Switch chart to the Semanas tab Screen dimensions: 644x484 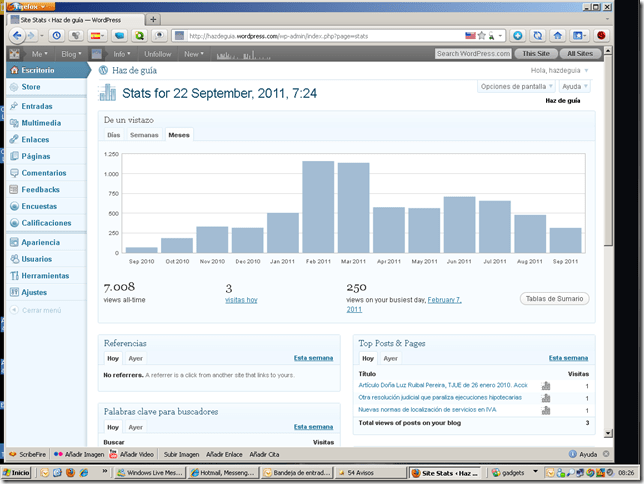[144, 134]
